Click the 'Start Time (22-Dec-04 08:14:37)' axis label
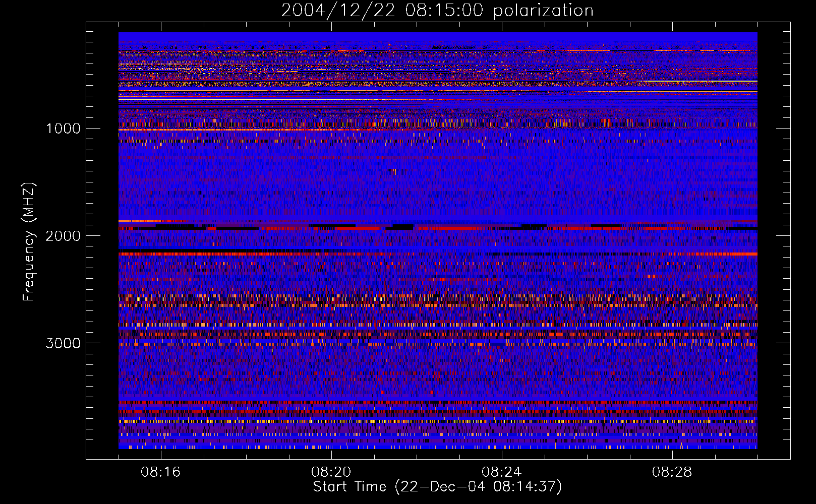816x504 pixels. tap(437, 487)
